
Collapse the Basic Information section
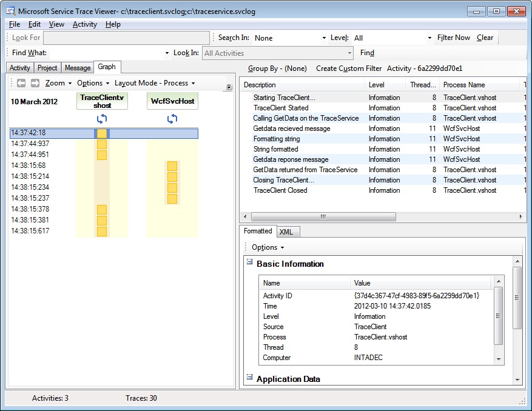coord(249,262)
